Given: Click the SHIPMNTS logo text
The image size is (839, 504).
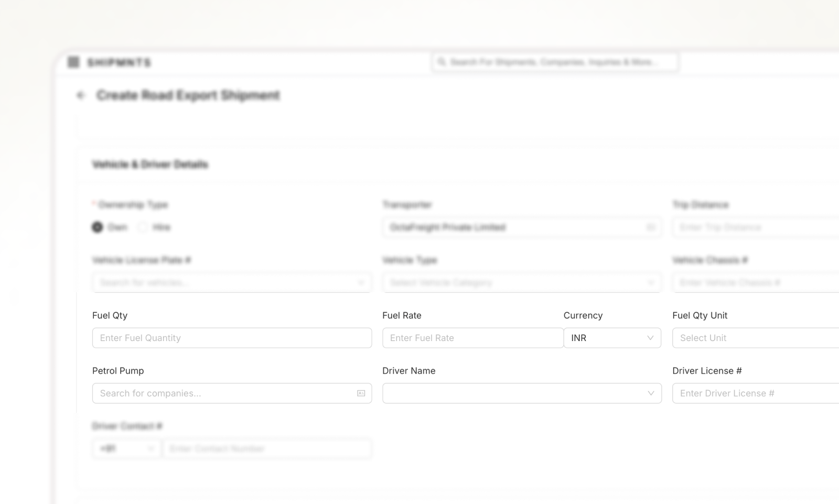Looking at the screenshot, I should pos(119,63).
